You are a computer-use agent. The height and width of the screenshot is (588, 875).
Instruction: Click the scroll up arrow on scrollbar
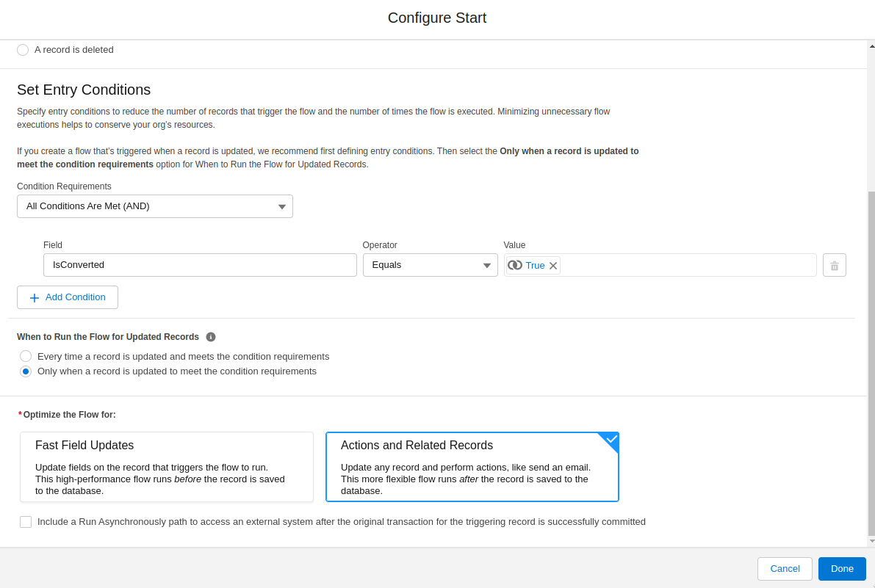(871, 46)
